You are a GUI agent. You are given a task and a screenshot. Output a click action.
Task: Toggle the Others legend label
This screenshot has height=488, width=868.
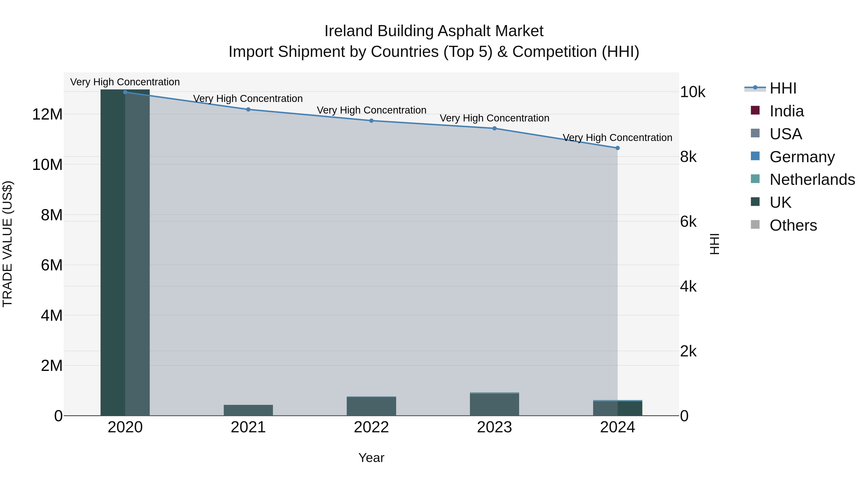click(793, 225)
